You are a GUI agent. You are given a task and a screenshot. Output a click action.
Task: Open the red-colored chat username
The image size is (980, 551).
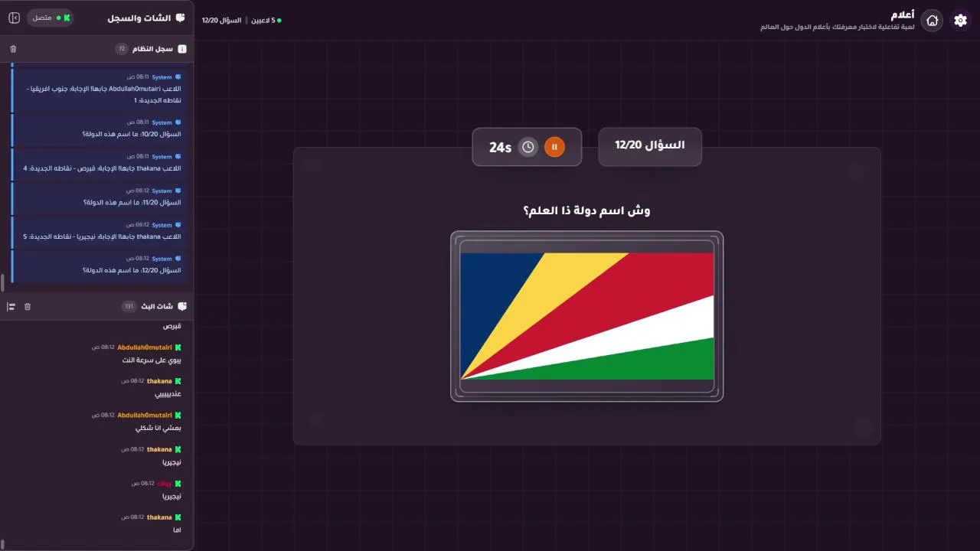pos(165,483)
